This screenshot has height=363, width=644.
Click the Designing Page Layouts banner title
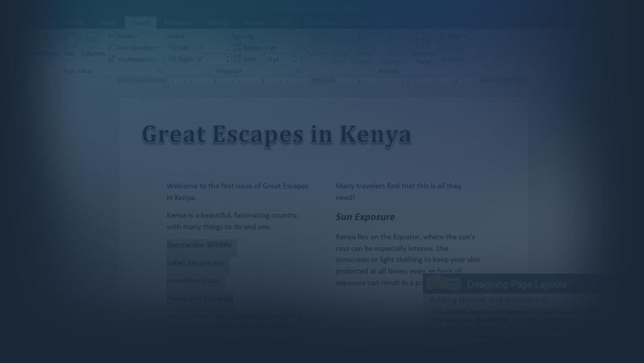[517, 284]
